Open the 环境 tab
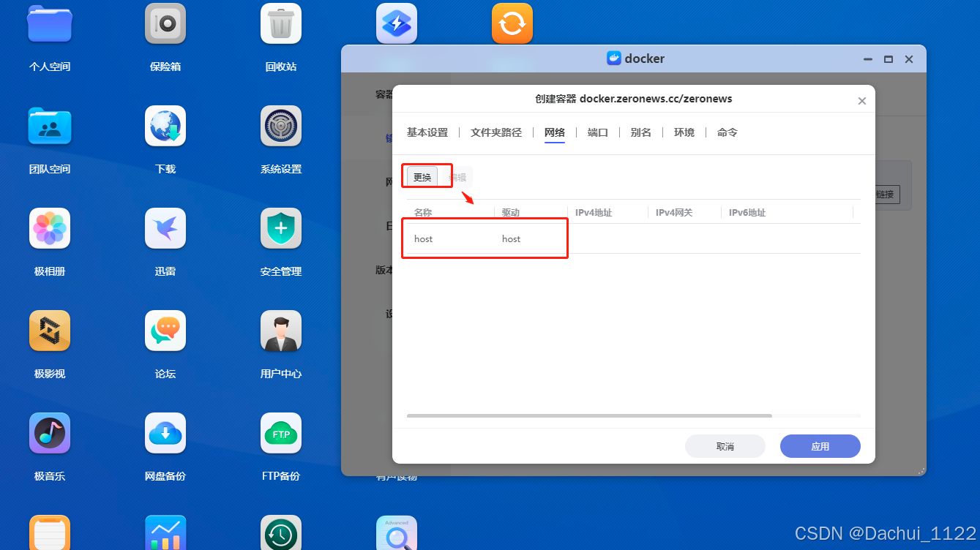The height and width of the screenshot is (550, 980). (x=684, y=132)
